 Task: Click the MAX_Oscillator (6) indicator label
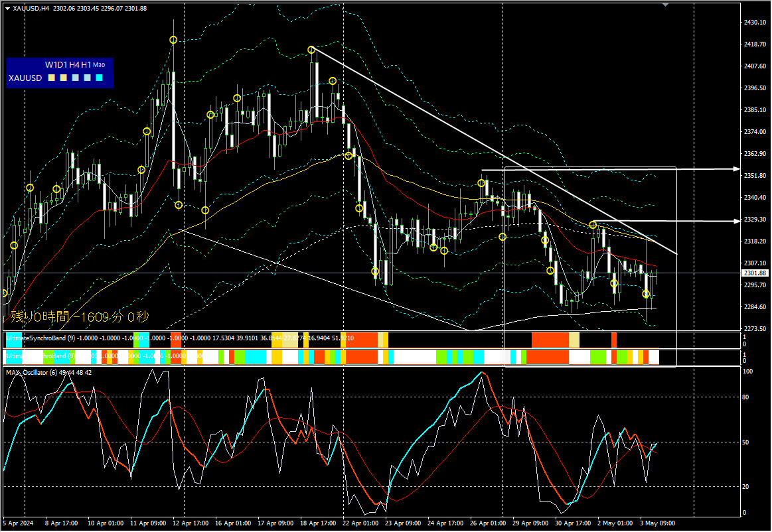pyautogui.click(x=32, y=373)
